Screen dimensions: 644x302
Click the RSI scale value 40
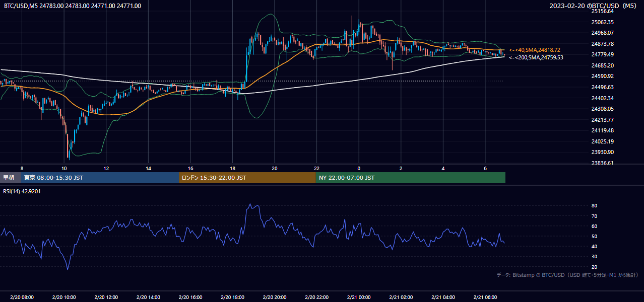[x=595, y=246]
